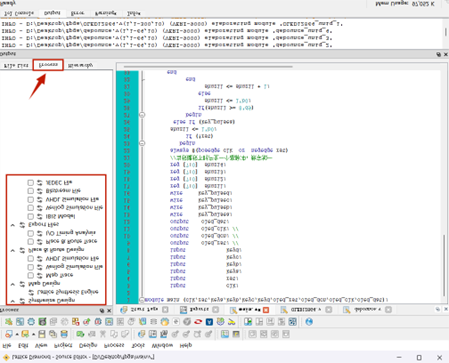
Task: Click the blue grid layout icon before the globe
Action: 292,322
